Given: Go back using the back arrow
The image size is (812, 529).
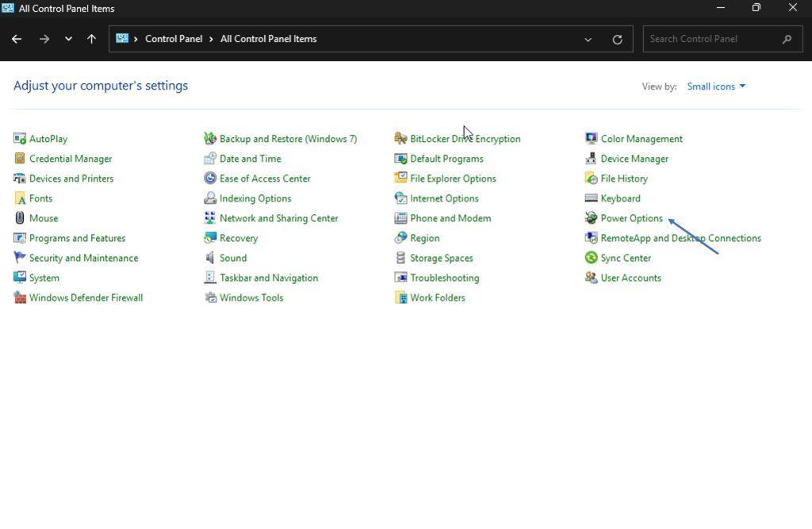Looking at the screenshot, I should pyautogui.click(x=17, y=39).
